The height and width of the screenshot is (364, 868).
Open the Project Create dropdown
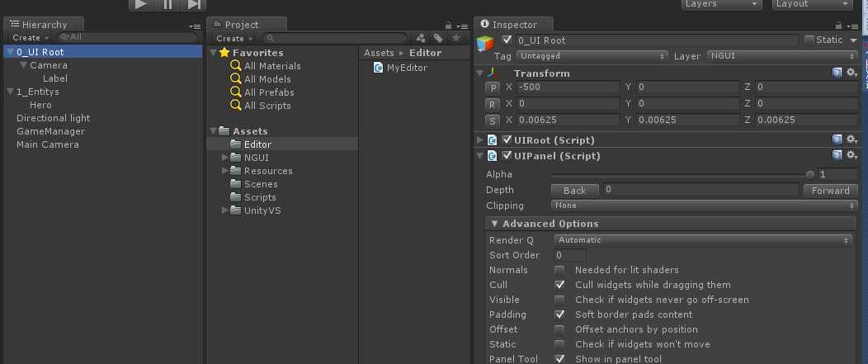pyautogui.click(x=234, y=38)
